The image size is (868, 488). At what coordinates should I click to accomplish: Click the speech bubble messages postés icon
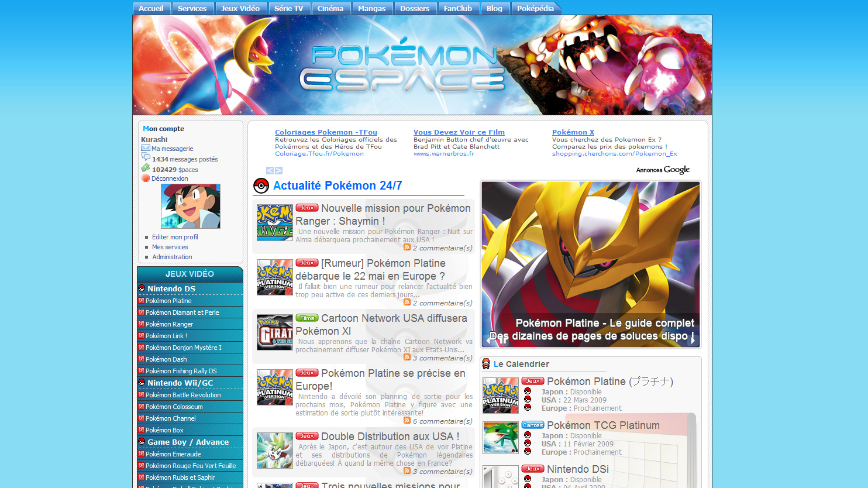click(146, 157)
